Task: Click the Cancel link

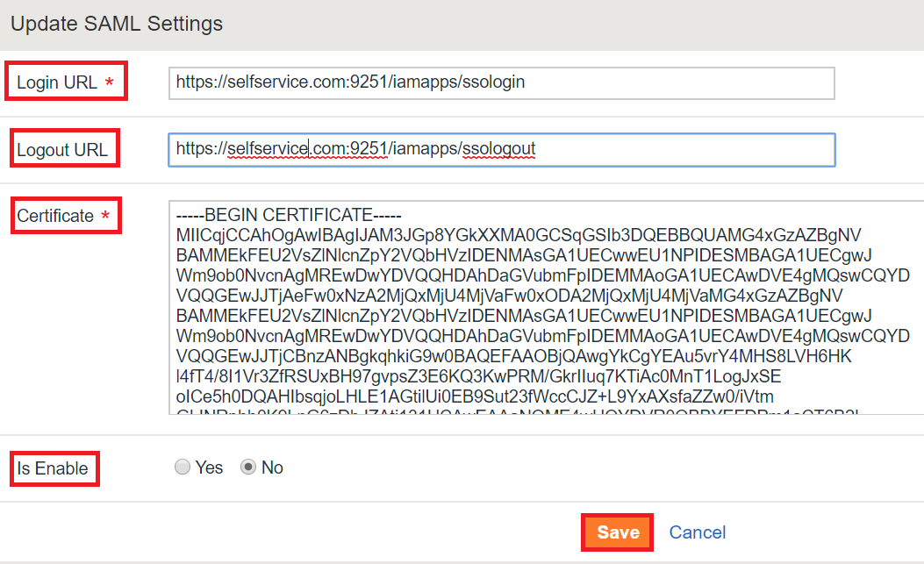Action: coord(697,532)
